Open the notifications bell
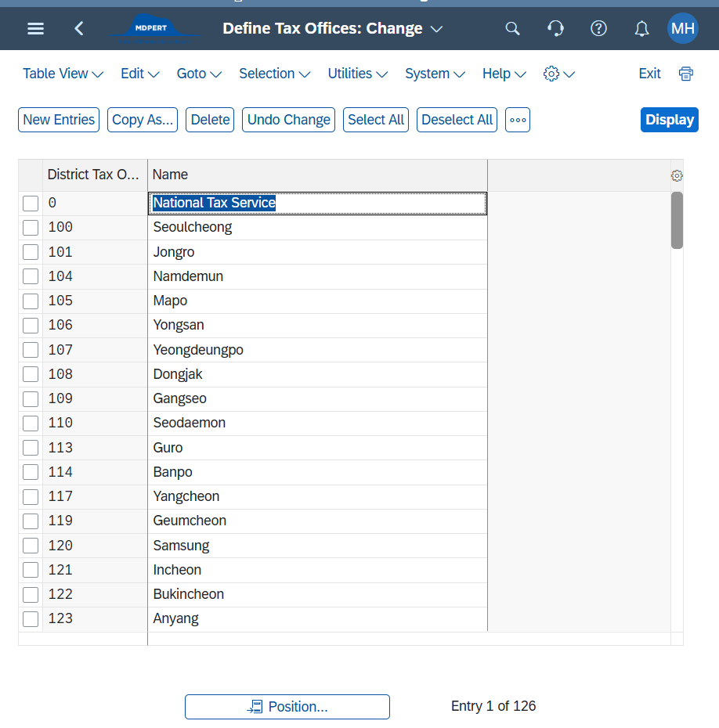Image resolution: width=719 pixels, height=728 pixels. point(641,29)
